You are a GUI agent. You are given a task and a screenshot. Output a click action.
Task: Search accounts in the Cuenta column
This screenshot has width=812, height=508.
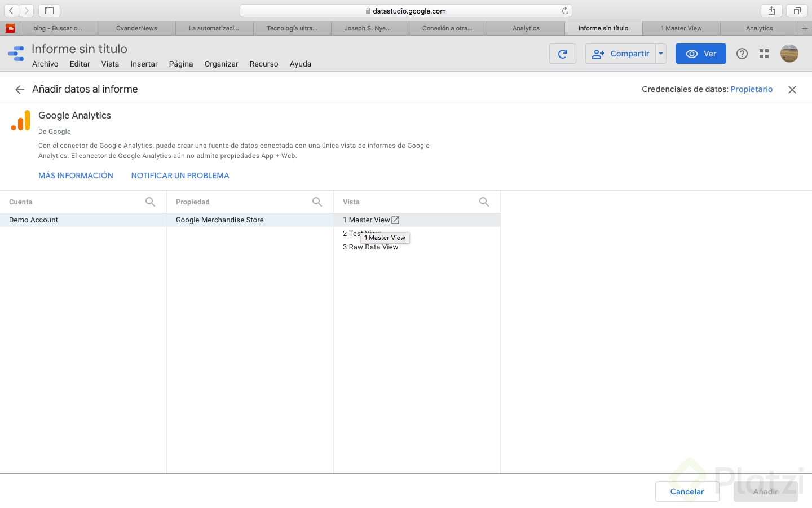click(x=151, y=202)
